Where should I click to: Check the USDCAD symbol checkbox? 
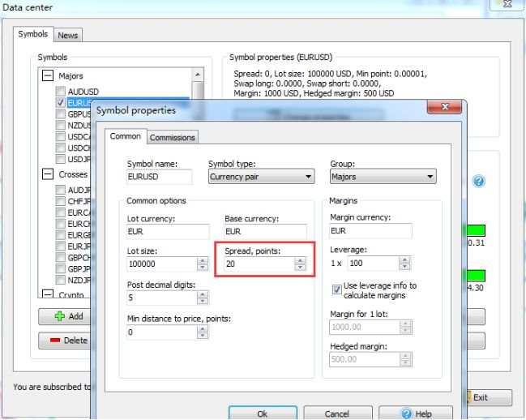tap(61, 136)
